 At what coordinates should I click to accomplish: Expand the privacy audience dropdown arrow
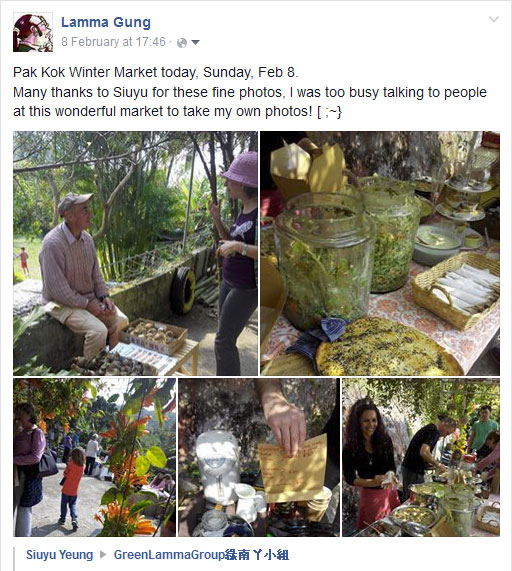coord(196,43)
